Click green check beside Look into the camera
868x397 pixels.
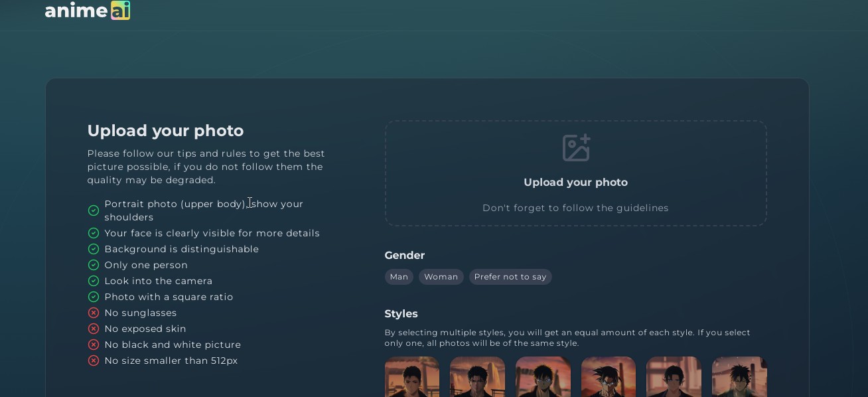[94, 281]
